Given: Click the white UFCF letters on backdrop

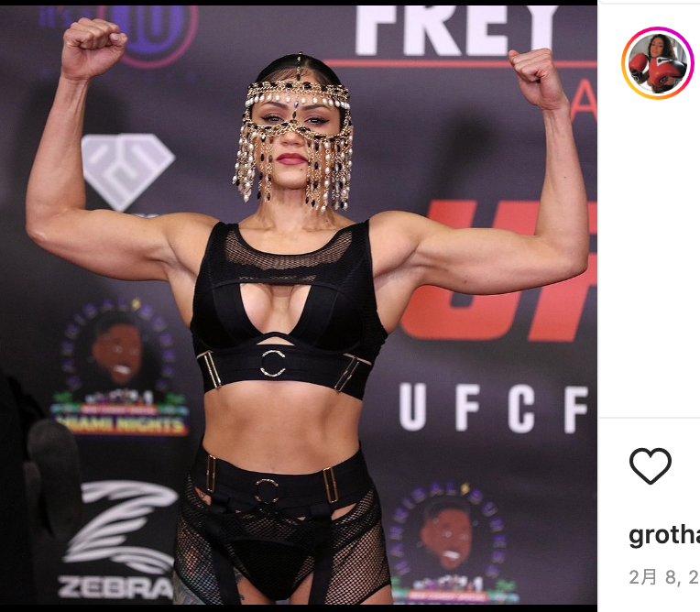Looking at the screenshot, I should (x=493, y=408).
